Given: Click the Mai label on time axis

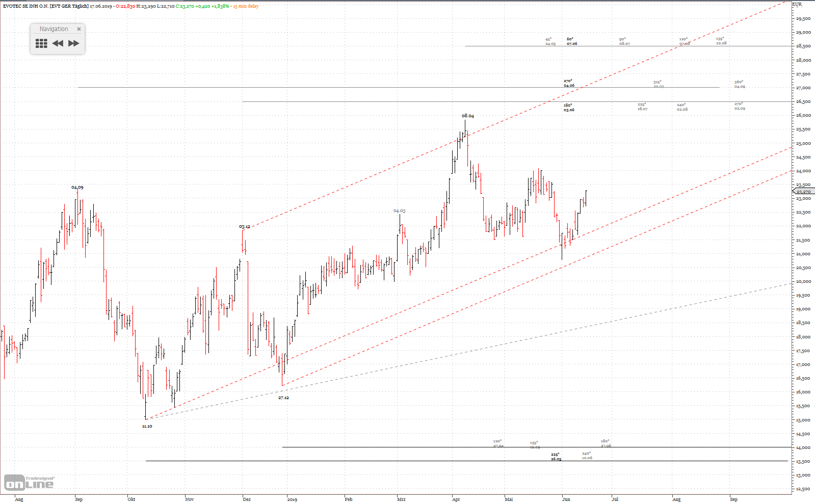Looking at the screenshot, I should (x=509, y=499).
